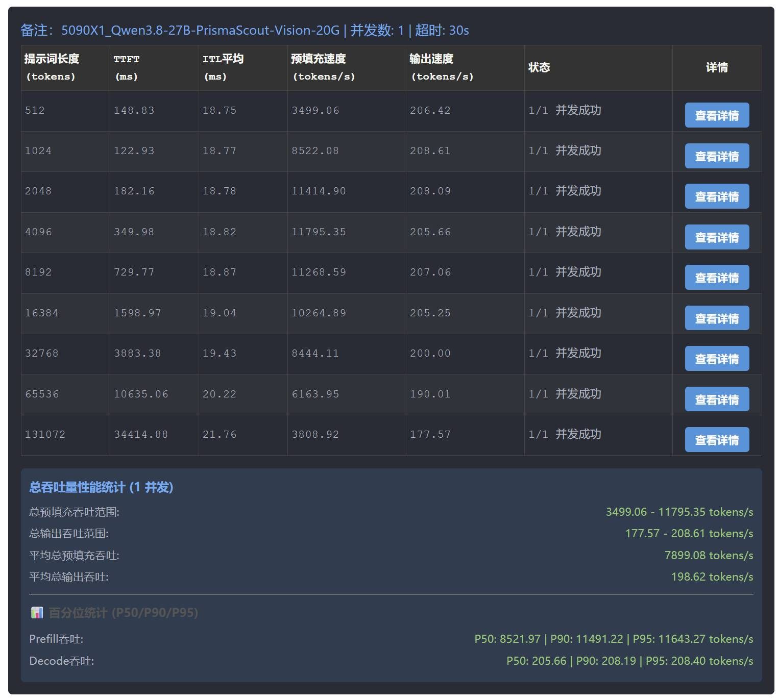This screenshot has width=778, height=700.
Task: Click TTFT value 122.93
Action: pyautogui.click(x=134, y=151)
